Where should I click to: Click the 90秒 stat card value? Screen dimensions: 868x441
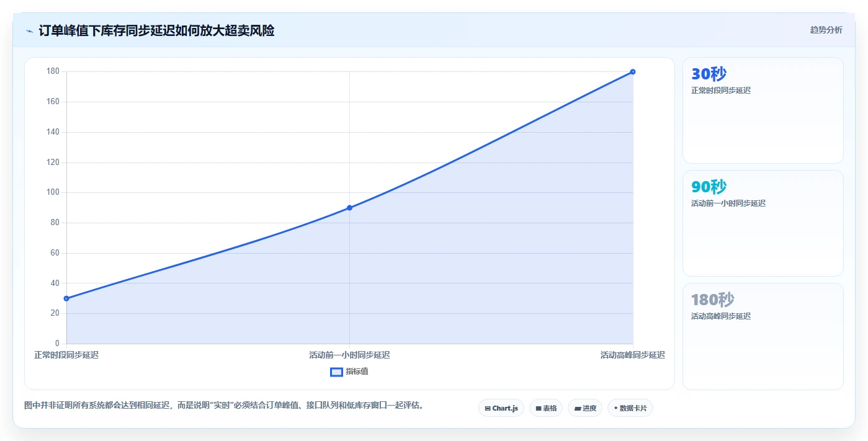click(x=709, y=187)
